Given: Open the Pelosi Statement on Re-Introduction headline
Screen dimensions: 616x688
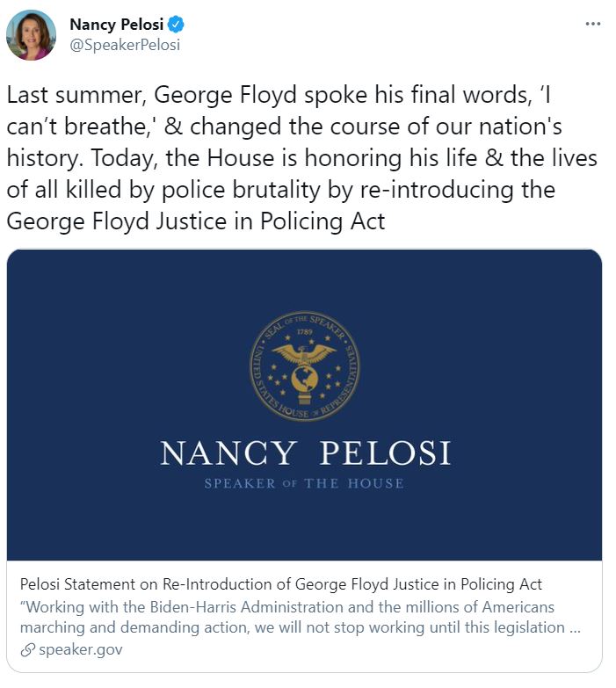Looking at the screenshot, I should click(280, 584).
